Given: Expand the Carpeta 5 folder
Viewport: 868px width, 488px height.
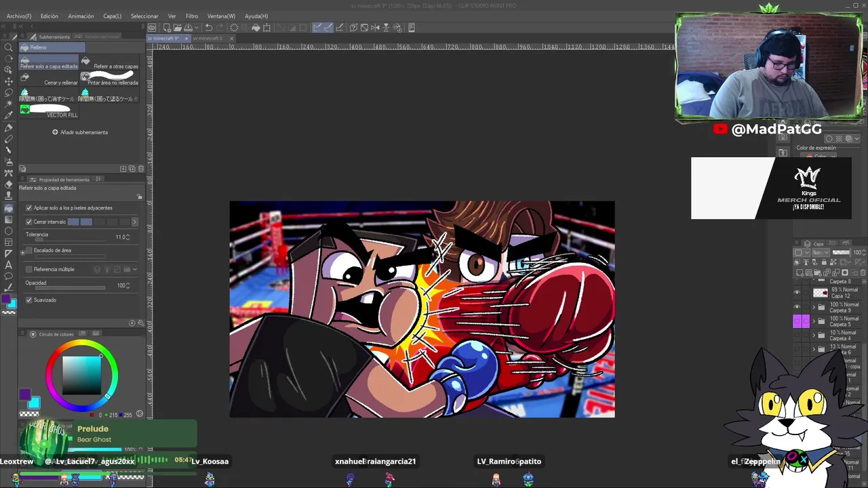Looking at the screenshot, I should coord(814,322).
